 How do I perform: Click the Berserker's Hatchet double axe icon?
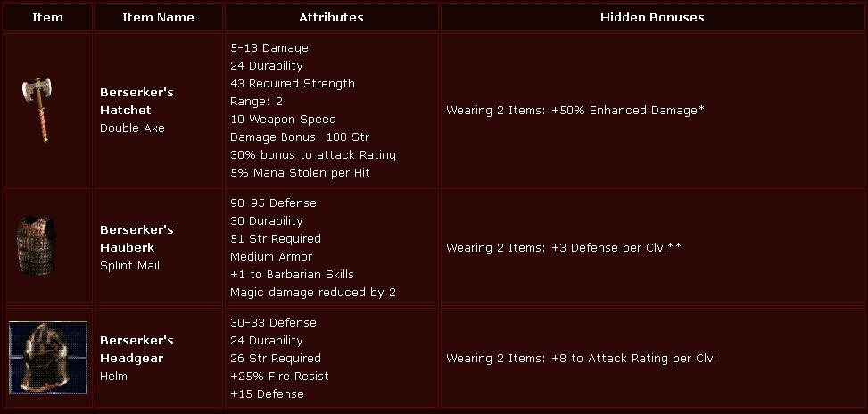pos(37,110)
